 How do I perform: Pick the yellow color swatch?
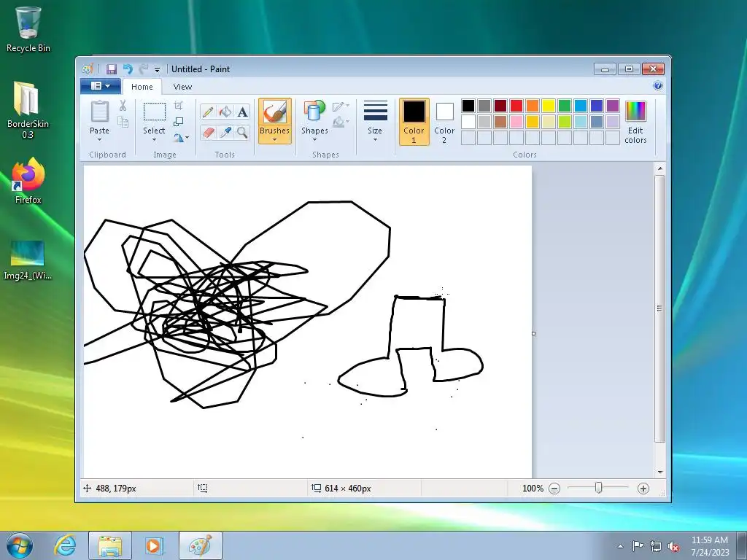point(549,106)
